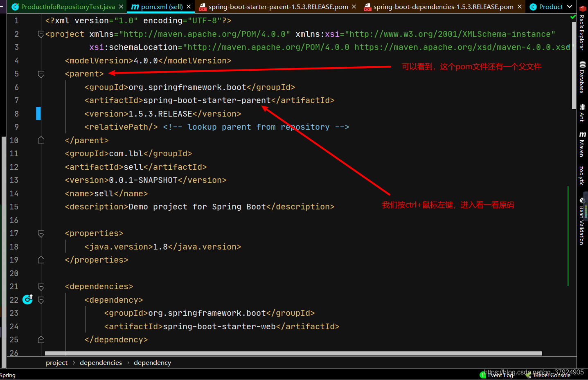Click XML file icon on starter-parent tab

tap(203, 7)
